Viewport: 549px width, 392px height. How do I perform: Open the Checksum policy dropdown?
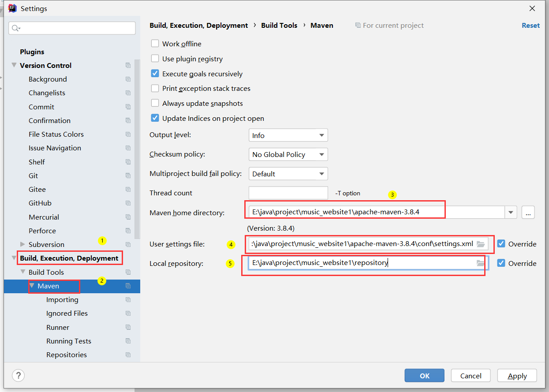point(288,154)
